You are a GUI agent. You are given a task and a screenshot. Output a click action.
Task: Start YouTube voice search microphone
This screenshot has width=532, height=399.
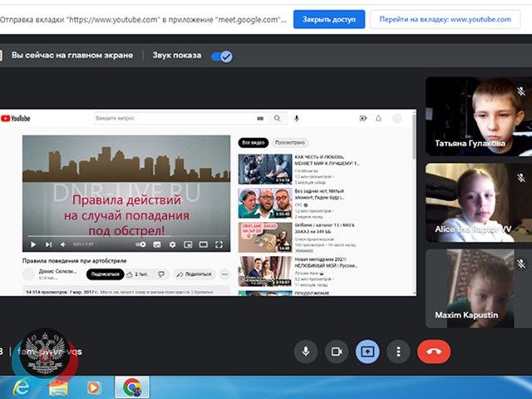297,118
